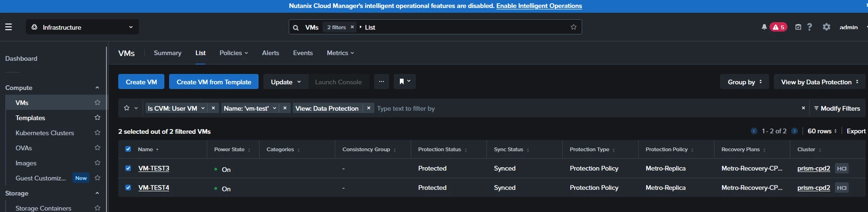The height and width of the screenshot is (212, 868).
Task: Open saved filters star dropdown
Action: (131, 108)
